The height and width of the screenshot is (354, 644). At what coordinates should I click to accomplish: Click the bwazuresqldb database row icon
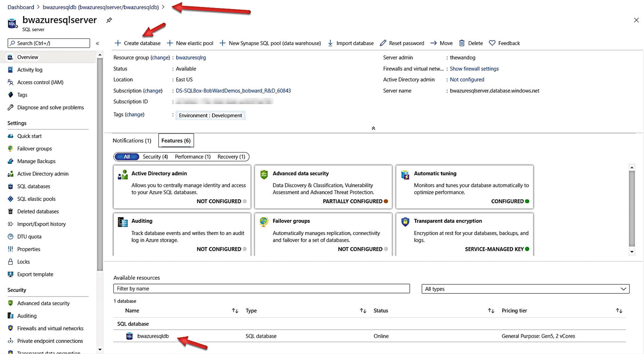coord(129,336)
